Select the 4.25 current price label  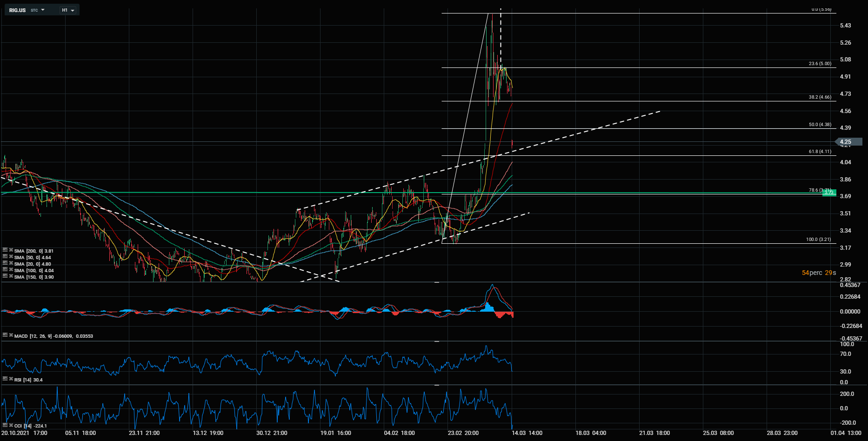(848, 142)
